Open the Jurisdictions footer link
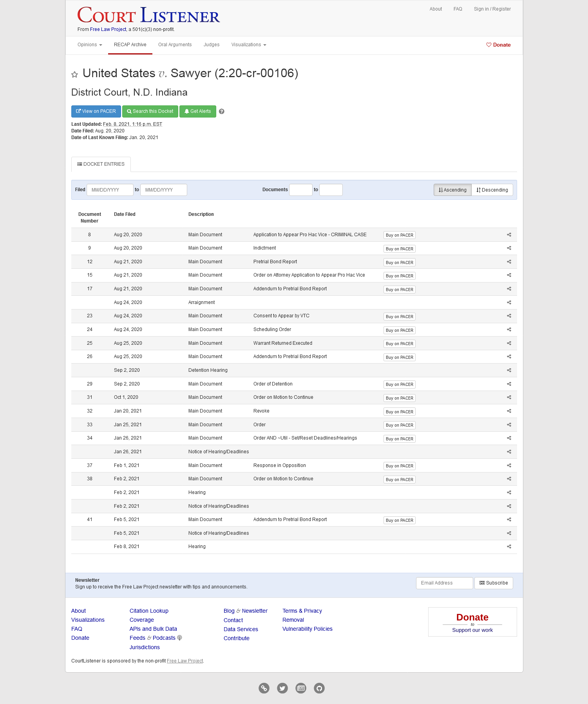Viewport: 588px width, 704px height. (x=145, y=647)
